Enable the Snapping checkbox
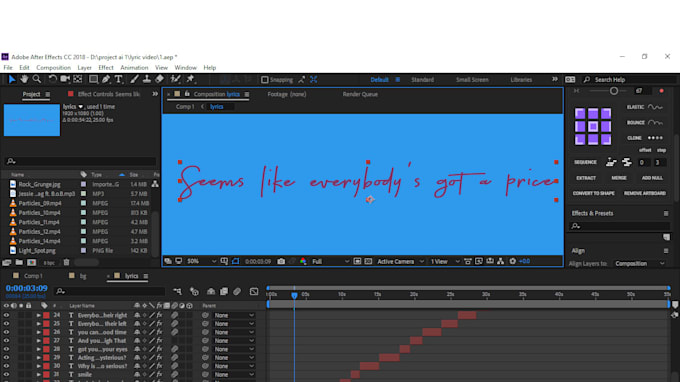 click(265, 80)
